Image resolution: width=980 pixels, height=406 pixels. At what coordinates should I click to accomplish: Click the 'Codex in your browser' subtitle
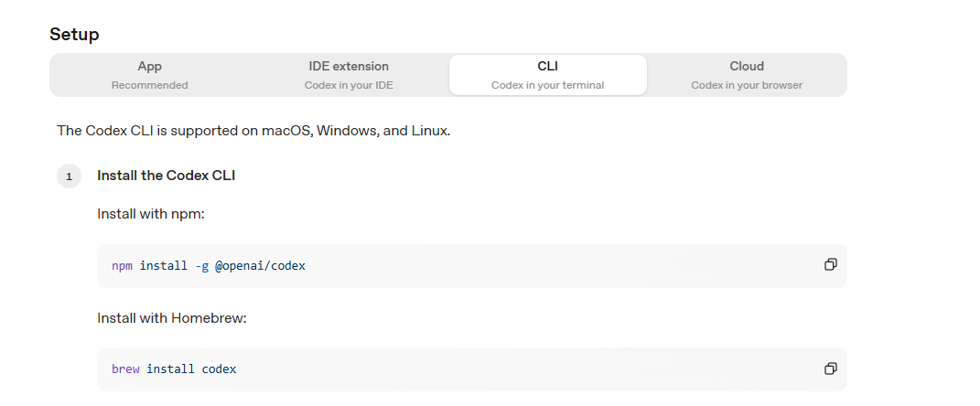(x=747, y=86)
